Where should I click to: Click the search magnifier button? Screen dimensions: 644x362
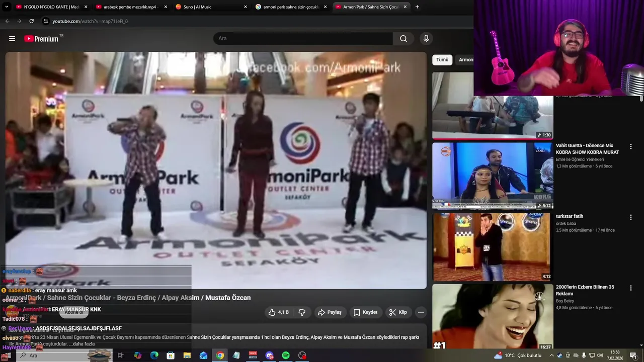(x=404, y=39)
